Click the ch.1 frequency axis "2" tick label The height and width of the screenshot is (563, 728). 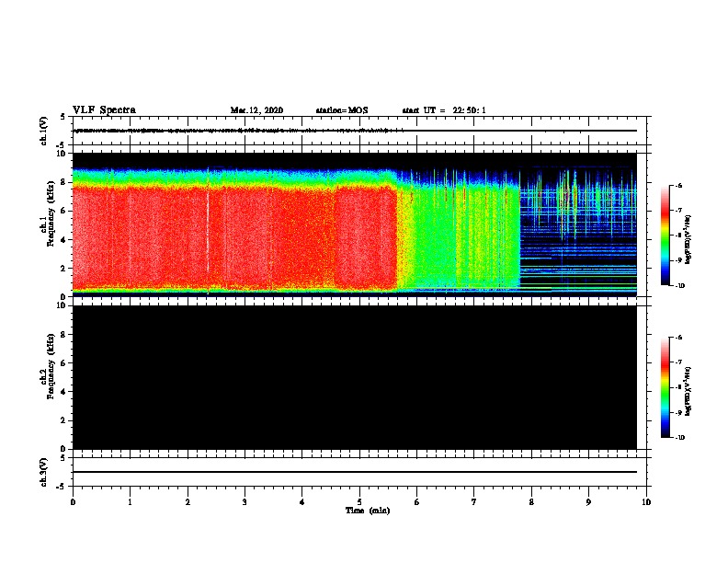pyautogui.click(x=63, y=268)
